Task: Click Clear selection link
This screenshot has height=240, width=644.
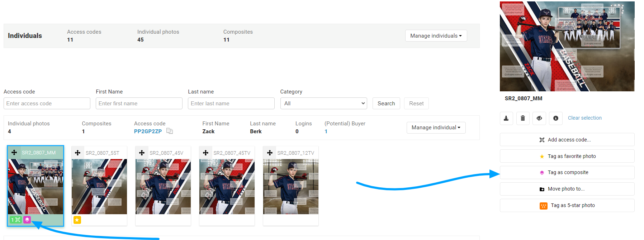Action: coord(585,118)
